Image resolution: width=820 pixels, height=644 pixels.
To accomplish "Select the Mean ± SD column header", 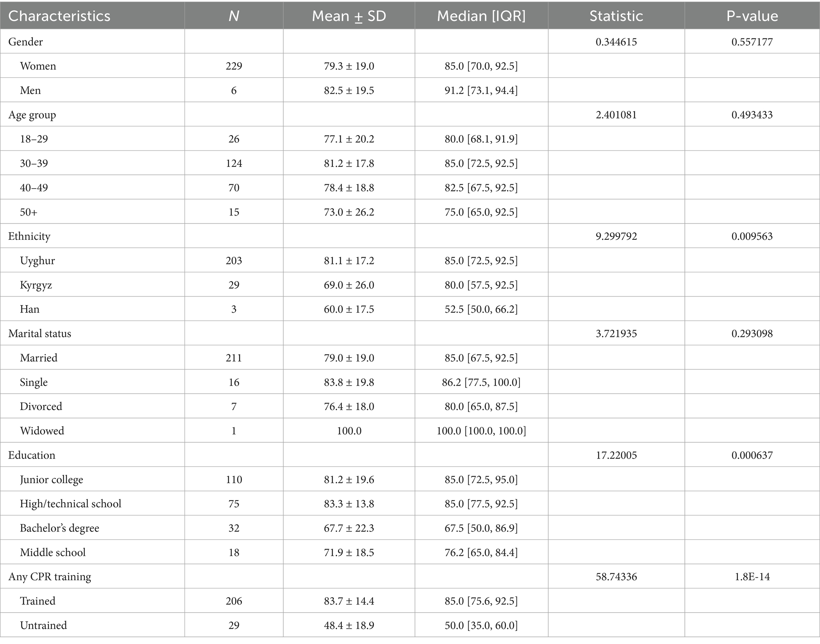I will tap(349, 16).
